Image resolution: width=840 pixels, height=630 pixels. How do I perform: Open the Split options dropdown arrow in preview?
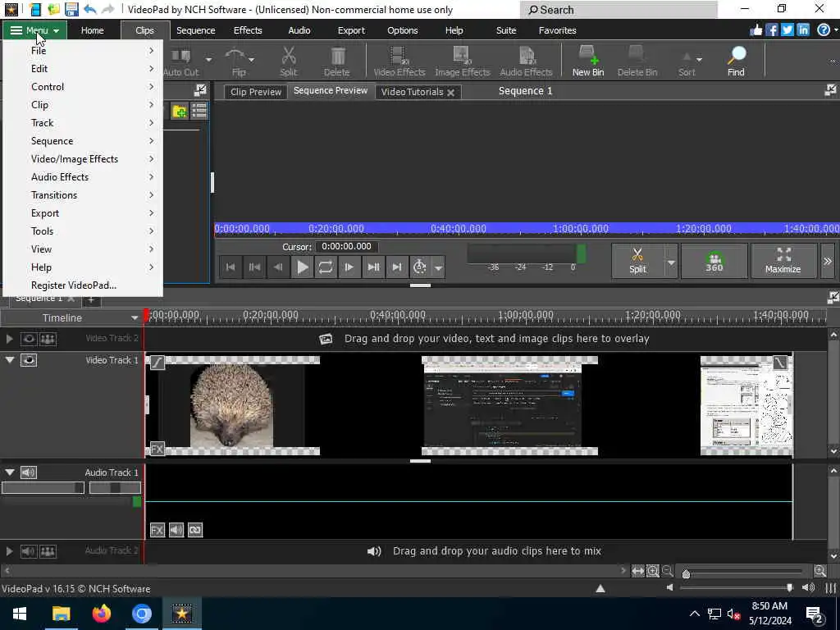click(x=671, y=262)
